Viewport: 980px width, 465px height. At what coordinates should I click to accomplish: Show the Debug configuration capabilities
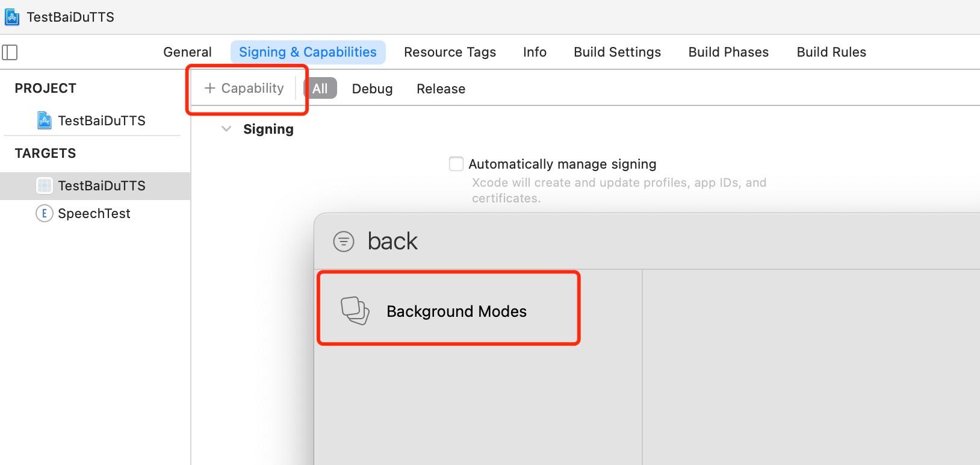pyautogui.click(x=372, y=89)
